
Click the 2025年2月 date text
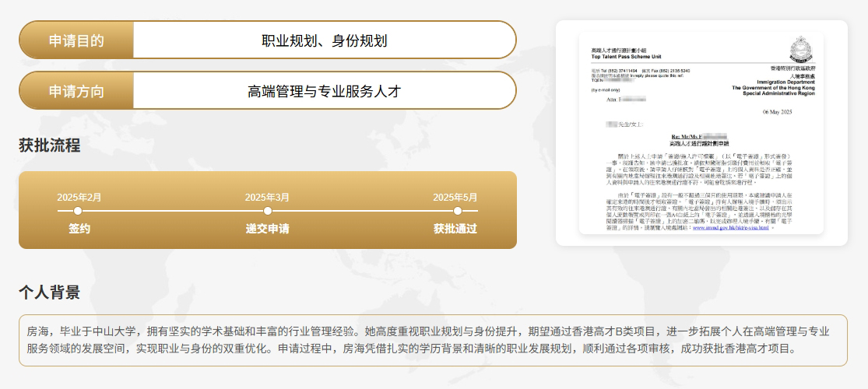pyautogui.click(x=79, y=197)
